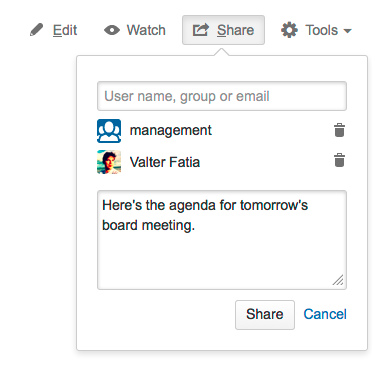Focus the User name, group or email field
The width and height of the screenshot is (372, 370).
(222, 96)
